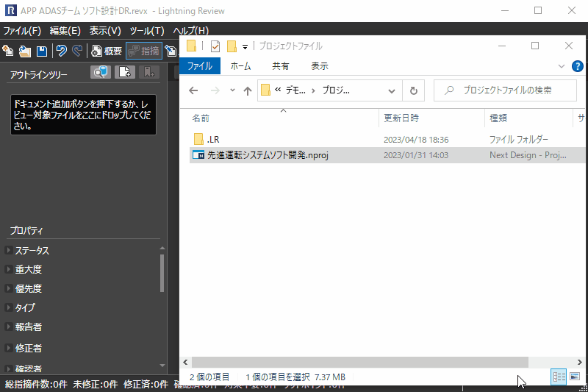Image resolution: width=588 pixels, height=392 pixels.
Task: Click the toolbar icon right of 指摘
Action: pyautogui.click(x=171, y=51)
